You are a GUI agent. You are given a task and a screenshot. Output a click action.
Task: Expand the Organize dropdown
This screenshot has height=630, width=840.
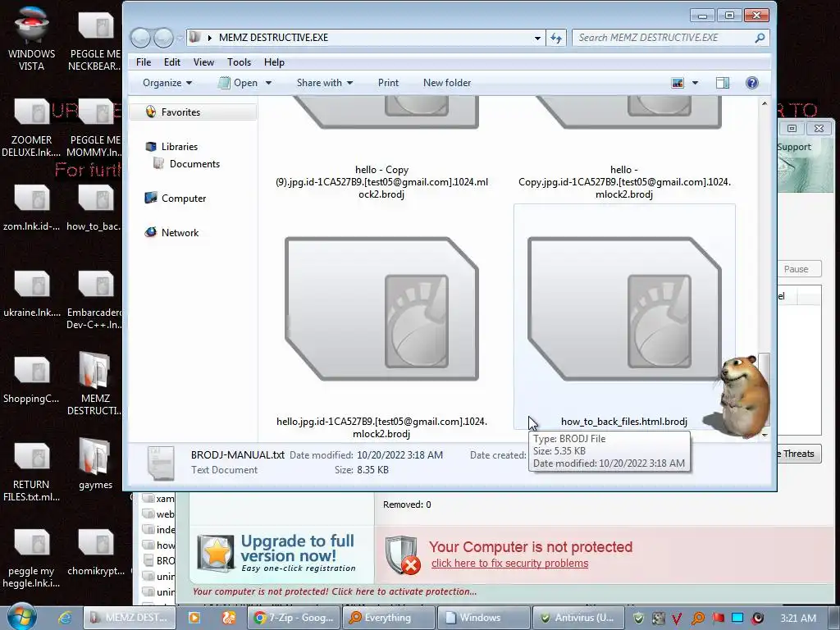click(167, 83)
